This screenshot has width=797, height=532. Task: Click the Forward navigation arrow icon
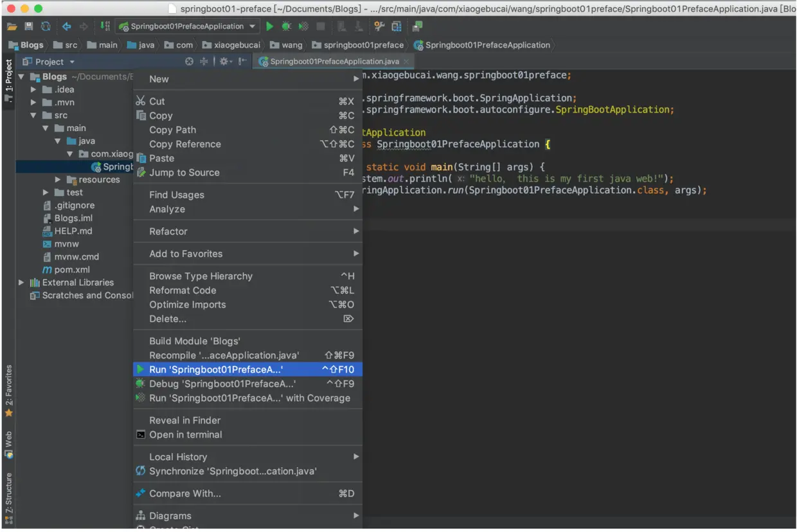pyautogui.click(x=84, y=26)
